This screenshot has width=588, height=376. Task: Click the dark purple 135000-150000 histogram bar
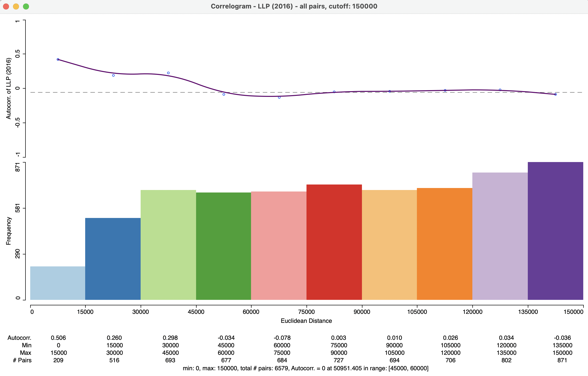556,231
